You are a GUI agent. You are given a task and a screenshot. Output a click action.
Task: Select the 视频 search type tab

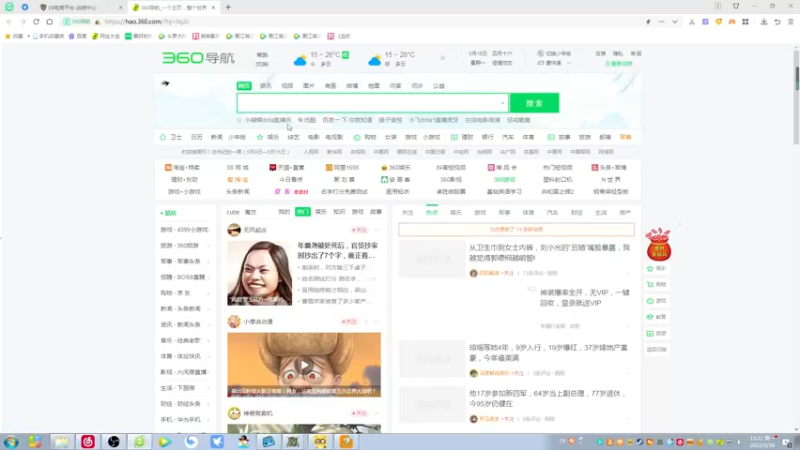(x=287, y=86)
